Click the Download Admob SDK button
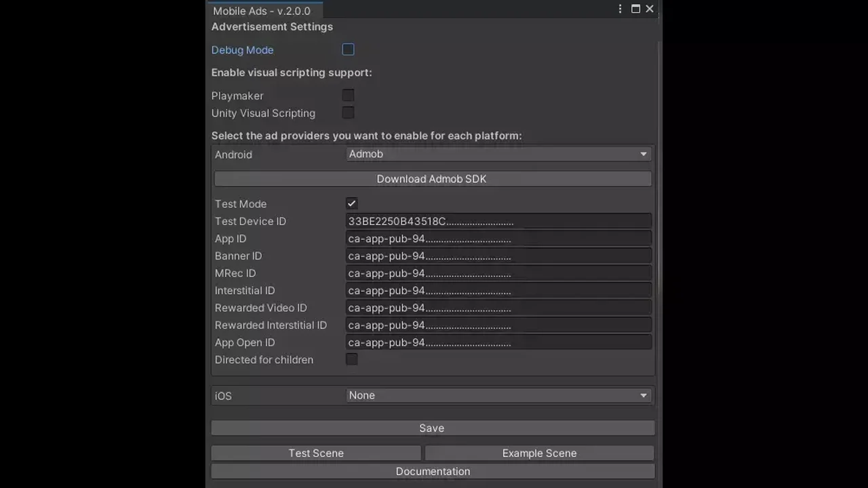The image size is (868, 488). (433, 179)
